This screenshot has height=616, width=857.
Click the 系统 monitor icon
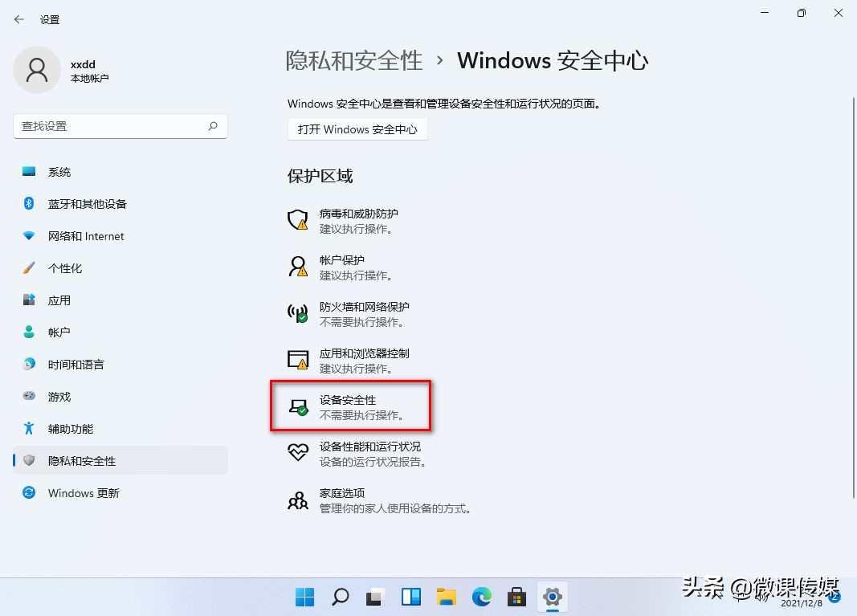[29, 172]
